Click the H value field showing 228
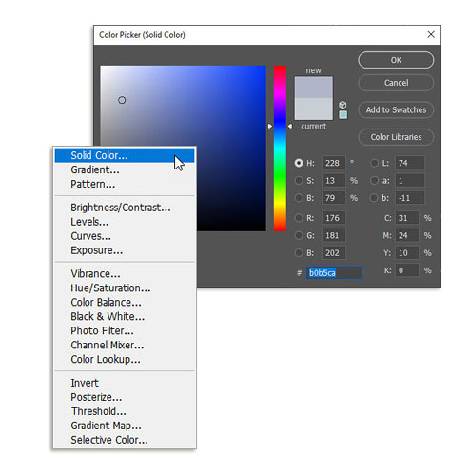 pos(334,163)
